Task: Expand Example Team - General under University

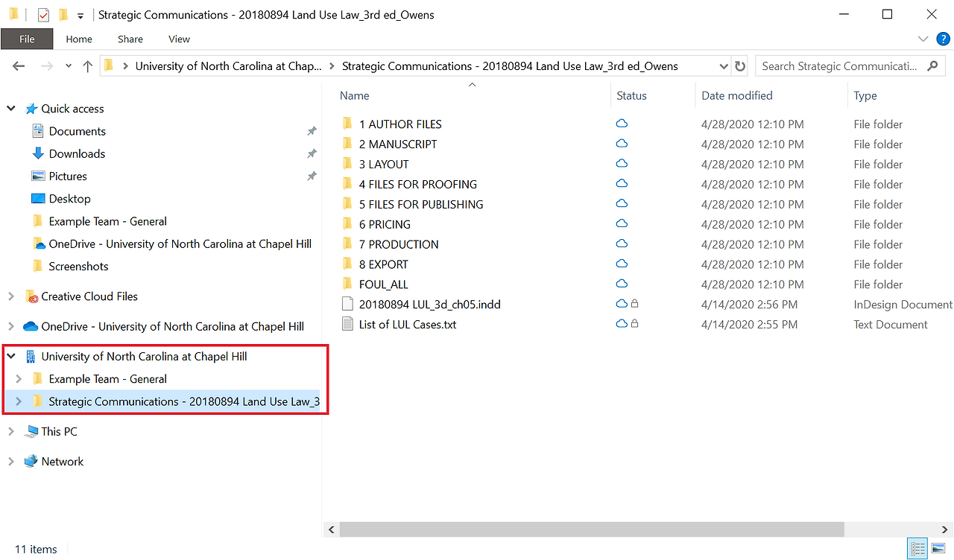Action: (x=19, y=379)
